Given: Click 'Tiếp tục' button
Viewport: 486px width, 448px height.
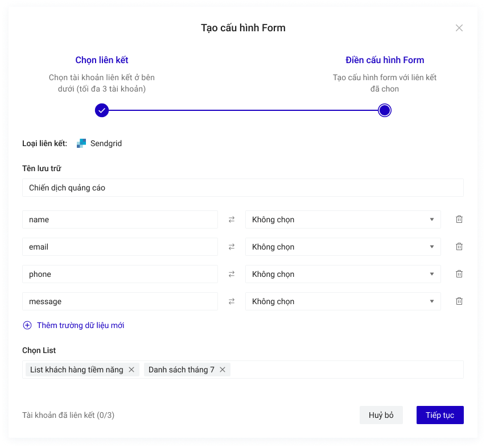Looking at the screenshot, I should [439, 415].
